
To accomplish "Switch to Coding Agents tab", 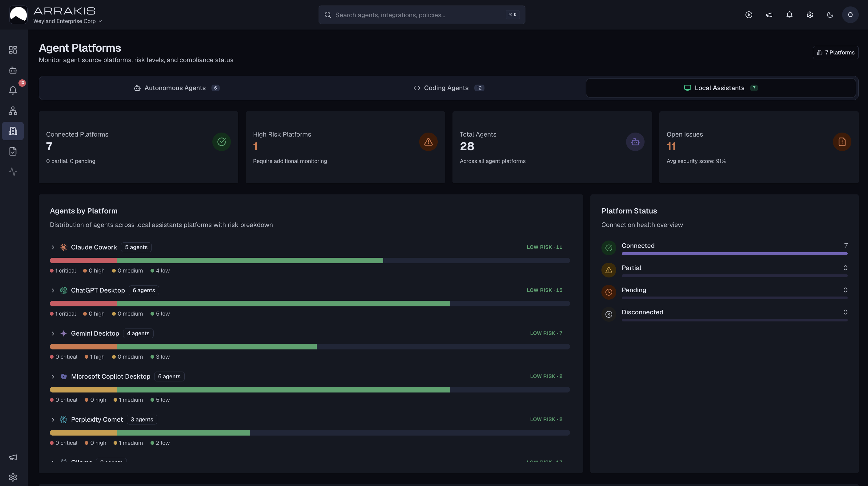I will pyautogui.click(x=449, y=88).
